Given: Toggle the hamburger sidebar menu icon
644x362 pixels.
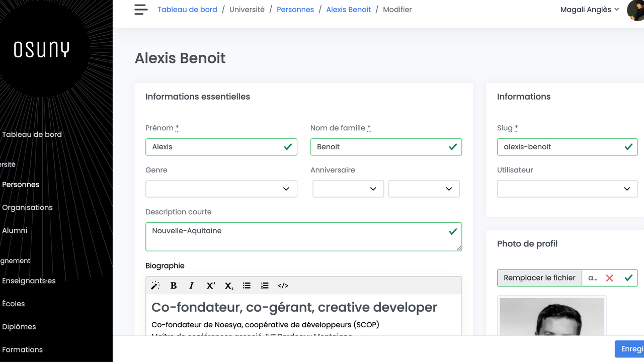Looking at the screenshot, I should coord(141,10).
